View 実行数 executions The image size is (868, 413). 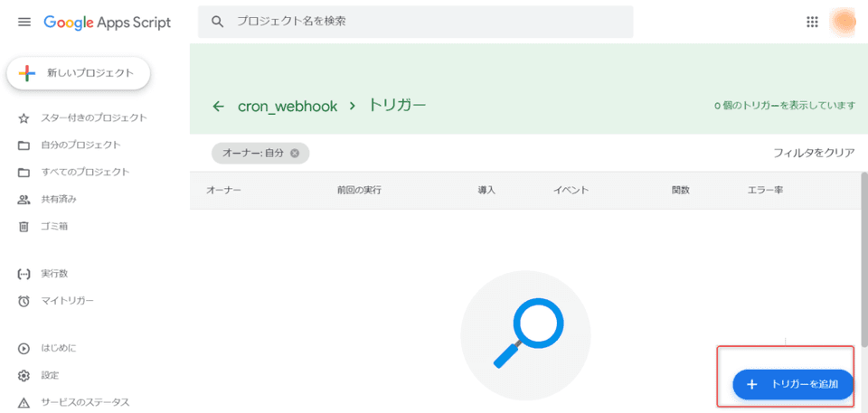[54, 273]
